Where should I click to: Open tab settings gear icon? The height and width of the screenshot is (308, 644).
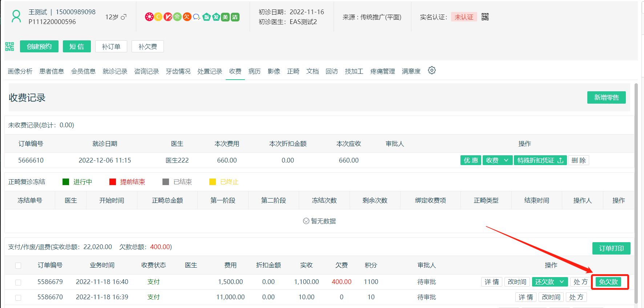pyautogui.click(x=432, y=71)
